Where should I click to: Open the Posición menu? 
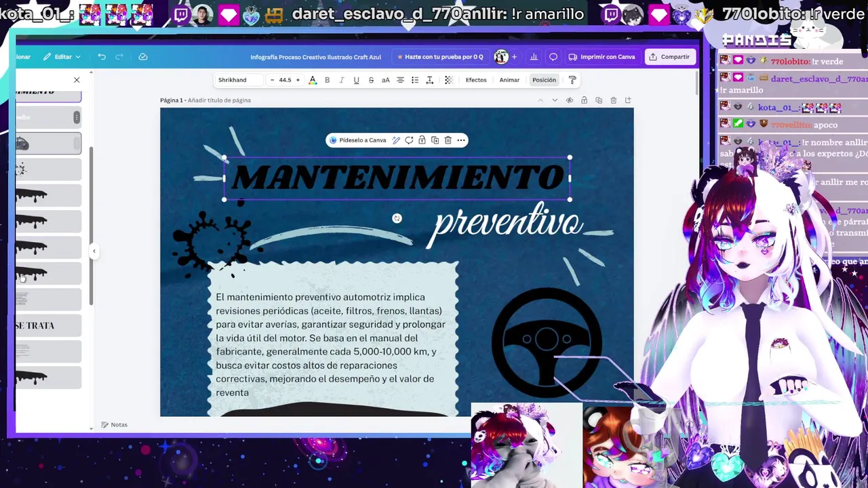click(544, 80)
